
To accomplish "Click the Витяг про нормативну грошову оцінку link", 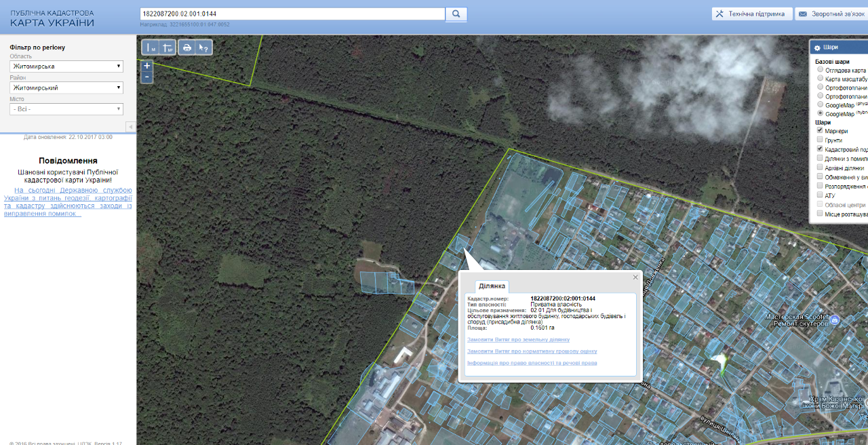I will click(532, 351).
